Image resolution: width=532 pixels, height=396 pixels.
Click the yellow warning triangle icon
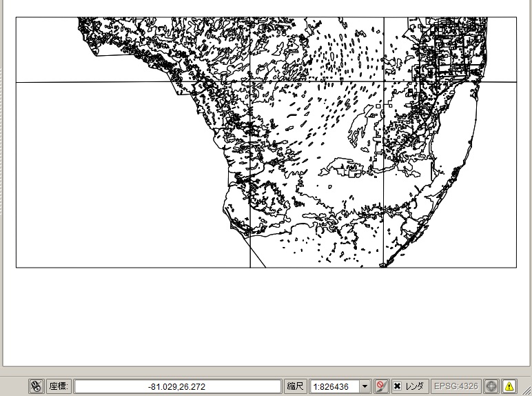[x=509, y=386]
